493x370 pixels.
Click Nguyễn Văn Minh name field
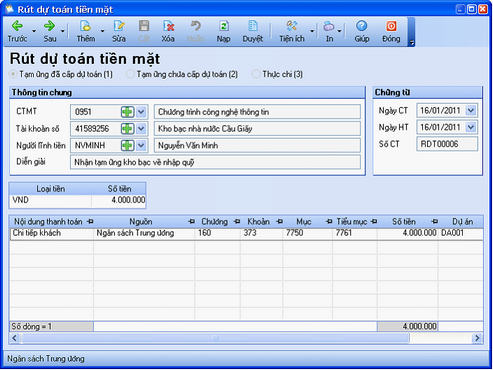click(257, 145)
